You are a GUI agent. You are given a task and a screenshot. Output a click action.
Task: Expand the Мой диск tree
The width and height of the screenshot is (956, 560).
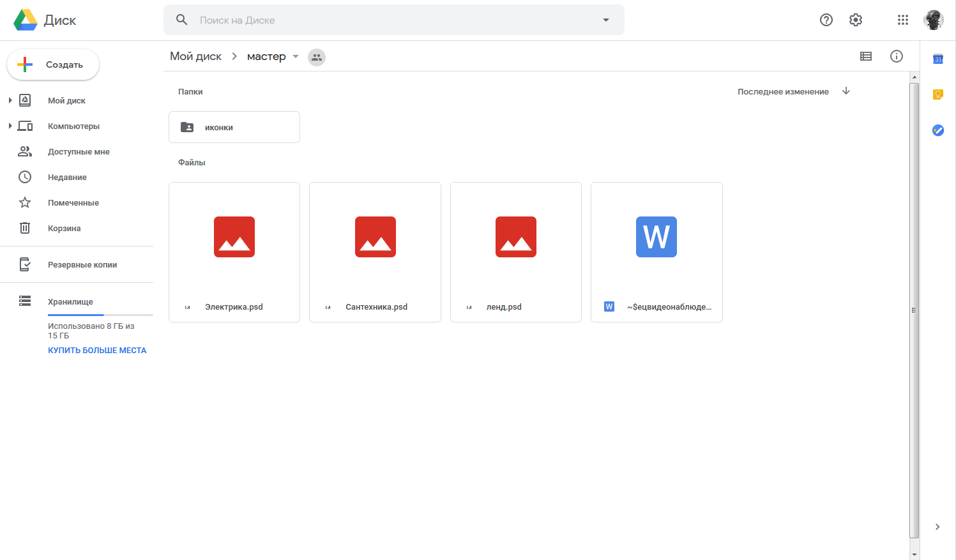(10, 100)
